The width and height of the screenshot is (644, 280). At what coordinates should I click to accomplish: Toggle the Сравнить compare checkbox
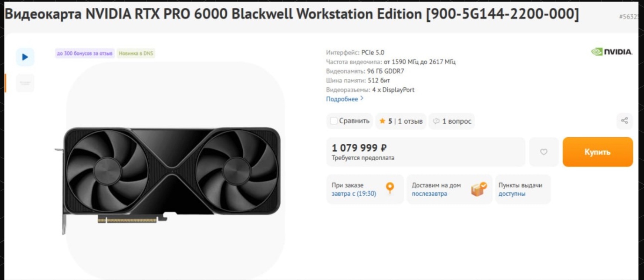point(334,121)
